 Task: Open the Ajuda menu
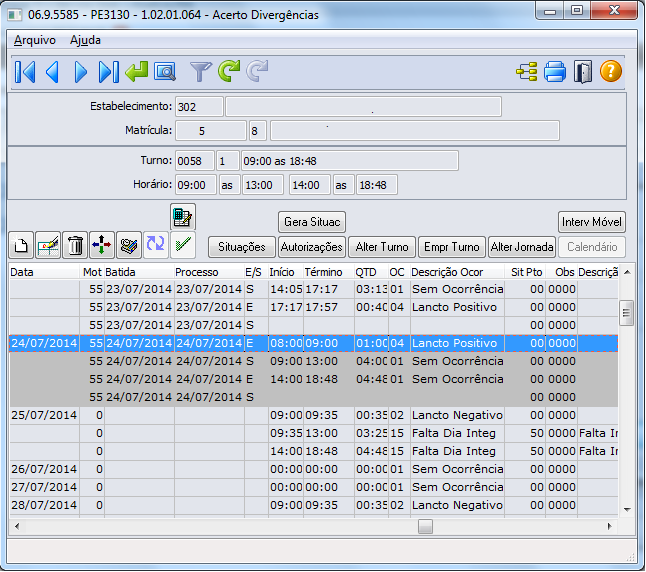click(x=85, y=40)
